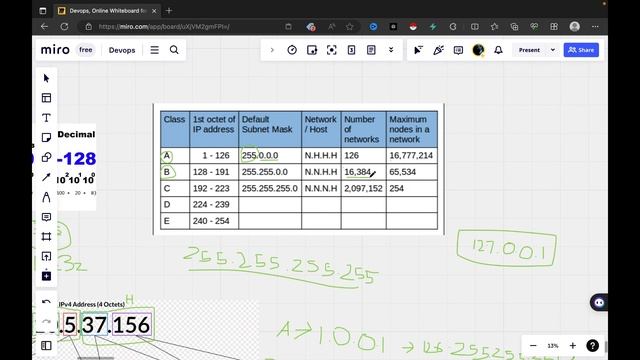The image size is (640, 360).
Task: Reload the browser page
Action: [64, 27]
